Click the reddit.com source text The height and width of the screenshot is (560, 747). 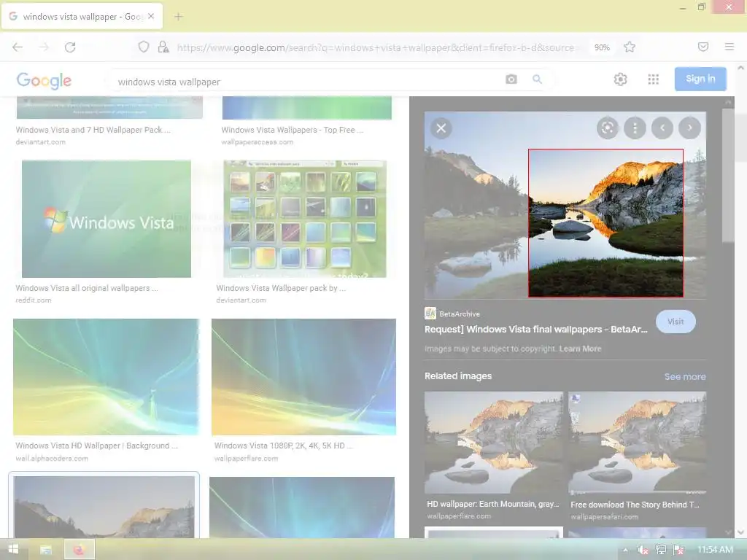coord(34,300)
